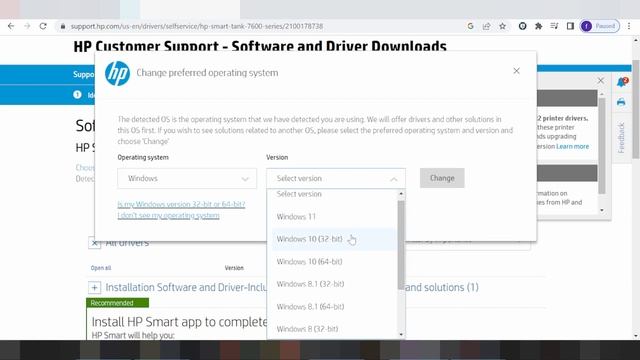Click the Open all link

[x=101, y=268]
